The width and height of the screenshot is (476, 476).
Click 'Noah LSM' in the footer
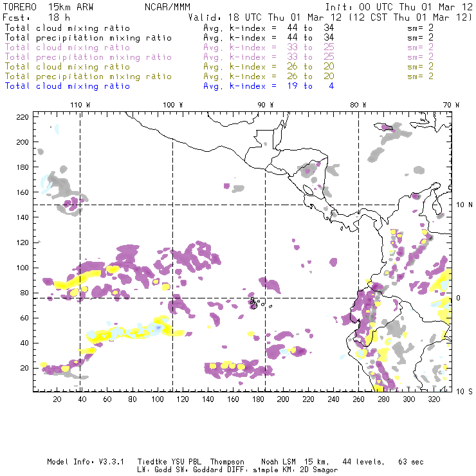[279, 462]
